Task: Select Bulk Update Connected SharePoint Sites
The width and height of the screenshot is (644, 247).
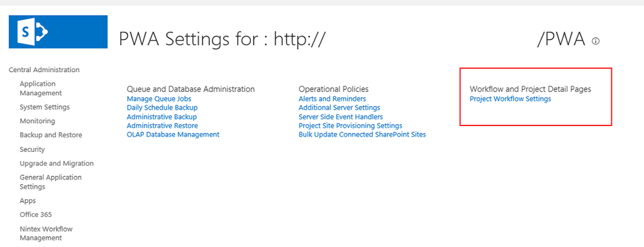Action: (x=362, y=134)
